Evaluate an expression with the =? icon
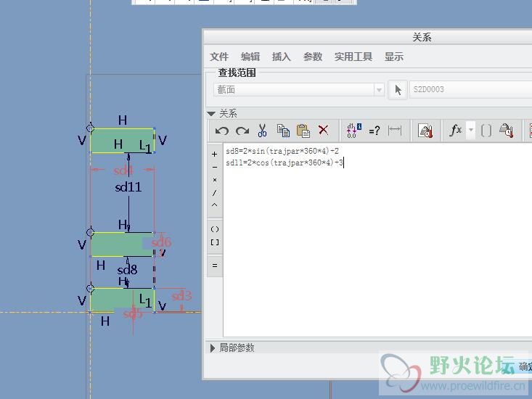The image size is (532, 399). tap(375, 131)
